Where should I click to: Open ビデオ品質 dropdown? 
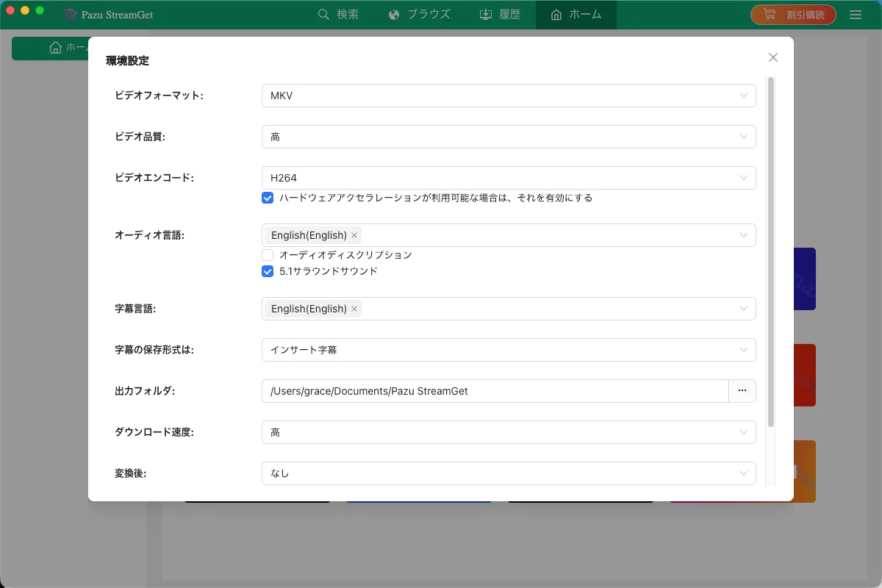(509, 137)
